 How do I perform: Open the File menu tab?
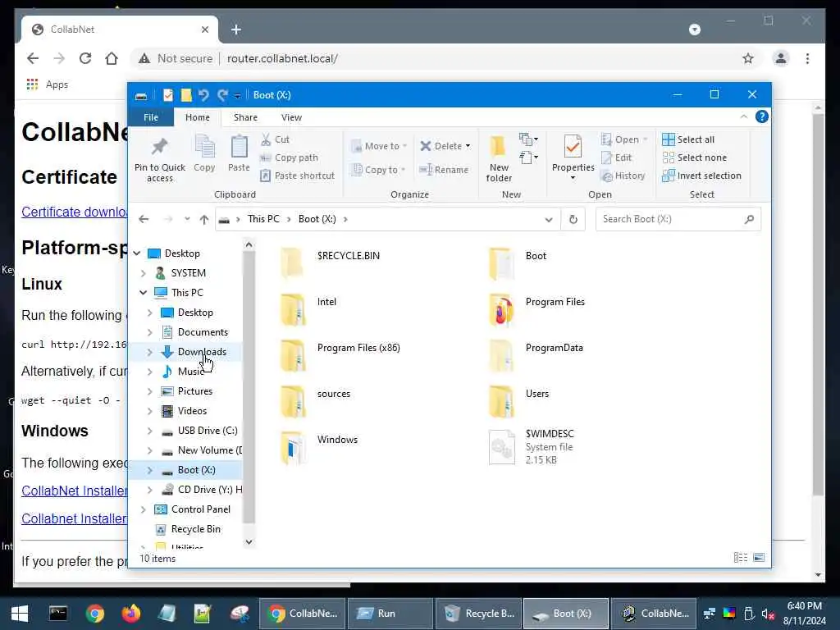coord(151,117)
